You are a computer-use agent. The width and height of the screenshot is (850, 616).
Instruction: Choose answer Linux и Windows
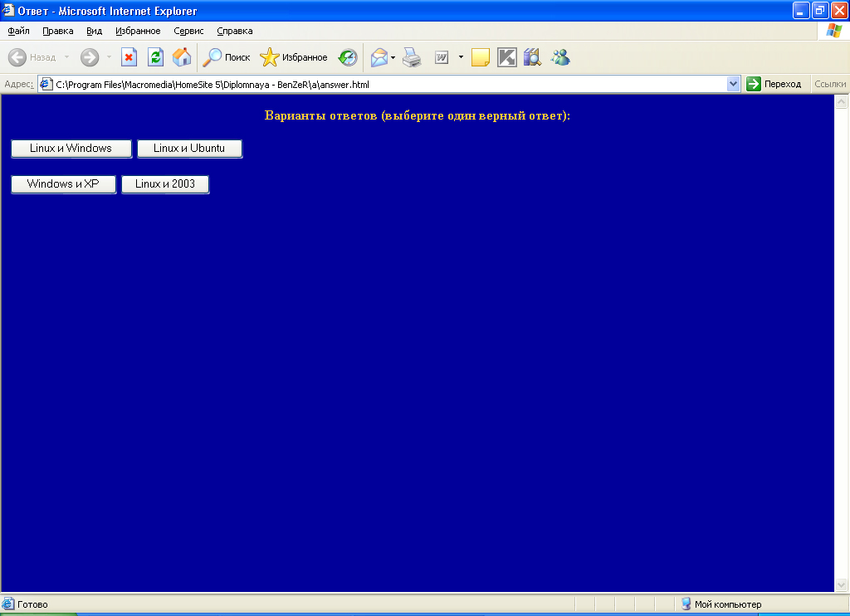(x=71, y=149)
